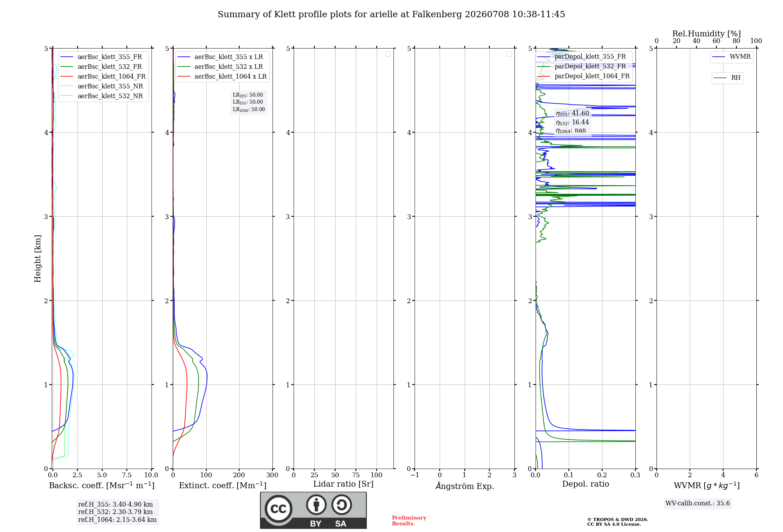The image size is (783, 532).
Task: Click parDepol_klett_1064_FR legend entry
Action: [583, 76]
